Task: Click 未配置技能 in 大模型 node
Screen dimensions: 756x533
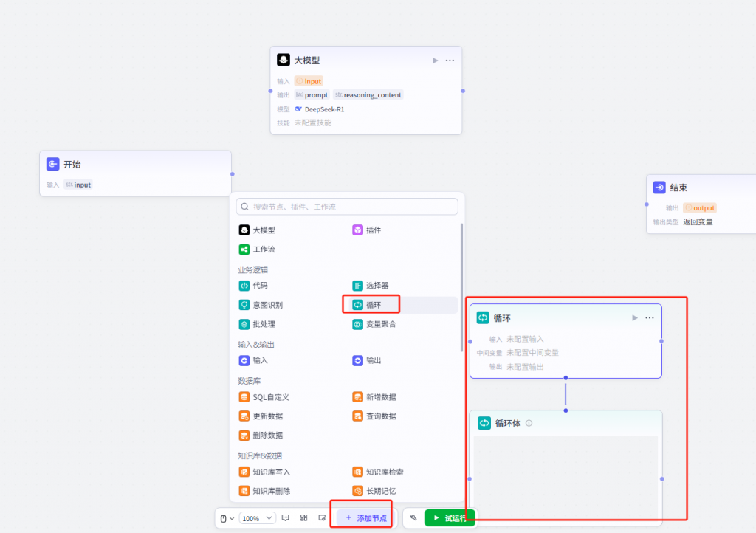Action: (x=313, y=123)
